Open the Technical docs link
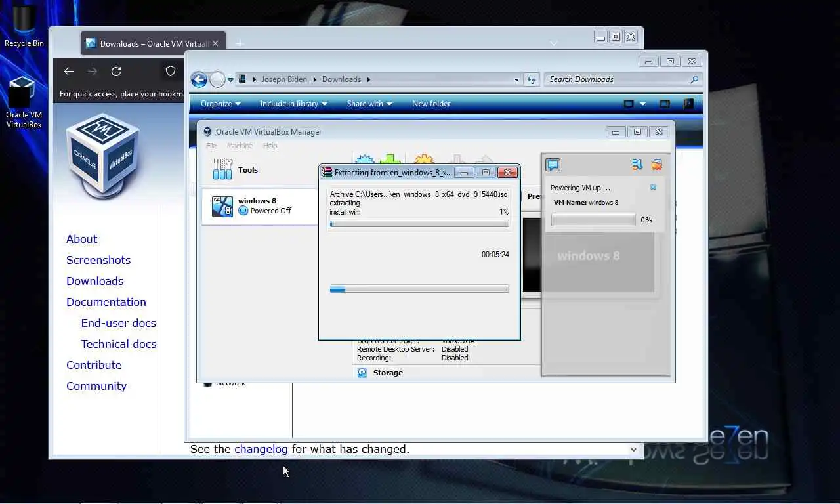840x504 pixels. 119,344
